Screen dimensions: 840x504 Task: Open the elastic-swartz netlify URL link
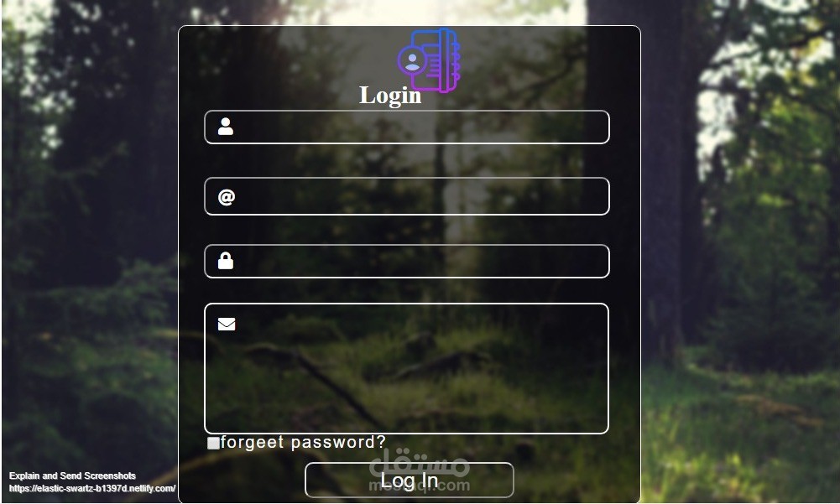pos(92,488)
